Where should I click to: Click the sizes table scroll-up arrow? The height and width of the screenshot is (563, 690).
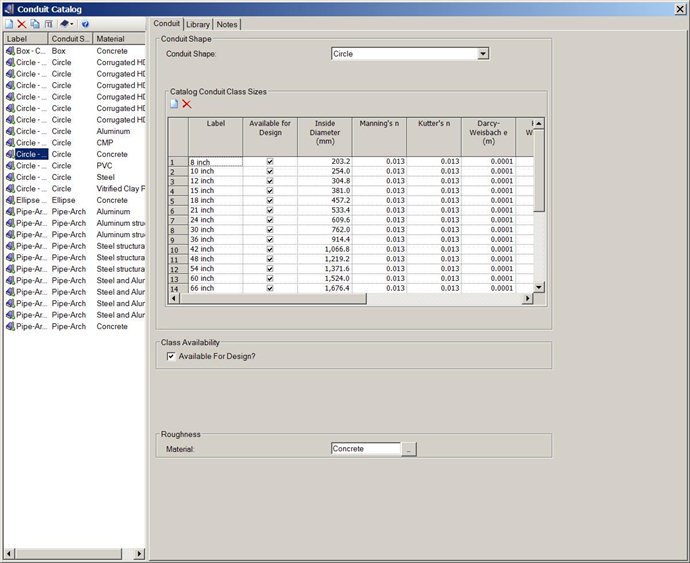[539, 123]
